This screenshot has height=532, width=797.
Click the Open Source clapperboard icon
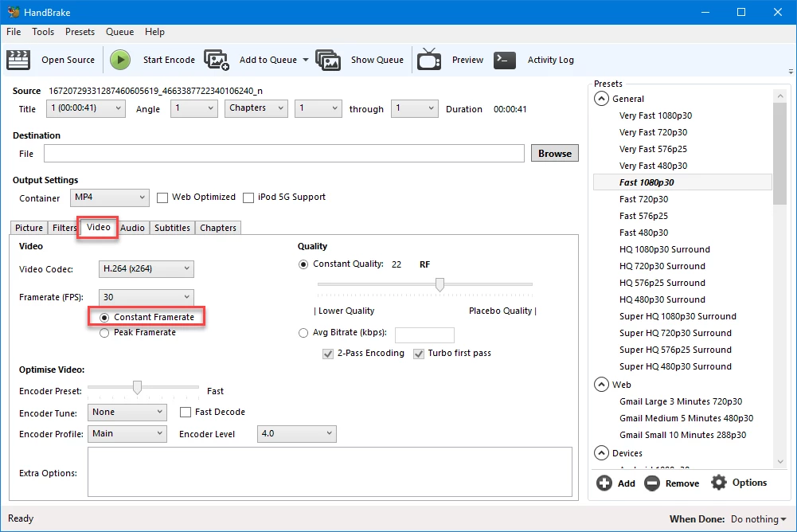[x=18, y=60]
